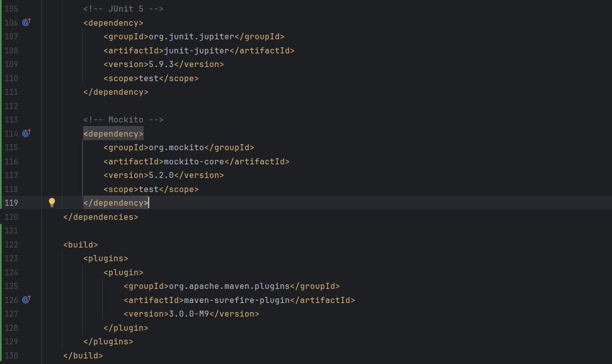The width and height of the screenshot is (612, 364).
Task: Click line number 119 in the gutter
Action: click(11, 203)
